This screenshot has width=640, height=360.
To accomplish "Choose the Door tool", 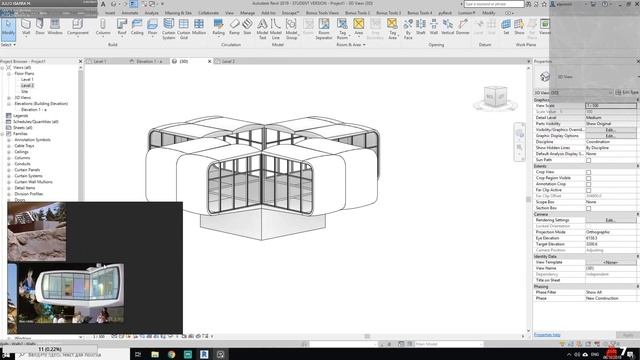I will click(x=40, y=27).
